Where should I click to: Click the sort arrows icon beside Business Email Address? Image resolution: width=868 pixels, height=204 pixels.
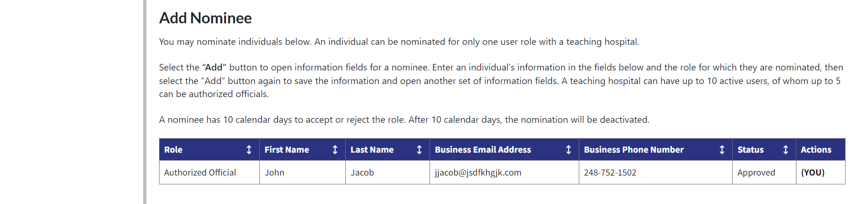tap(569, 150)
